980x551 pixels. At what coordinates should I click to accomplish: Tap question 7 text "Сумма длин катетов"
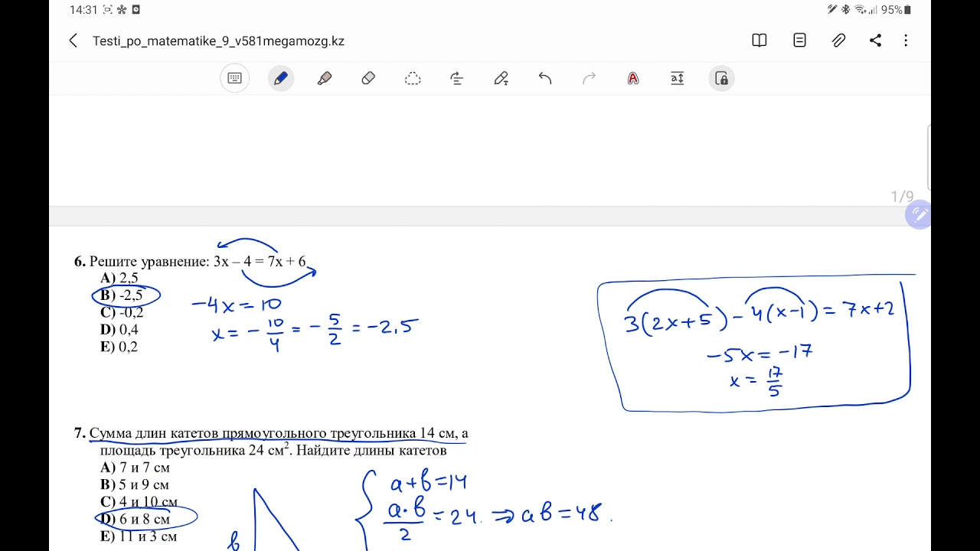pyautogui.click(x=154, y=433)
